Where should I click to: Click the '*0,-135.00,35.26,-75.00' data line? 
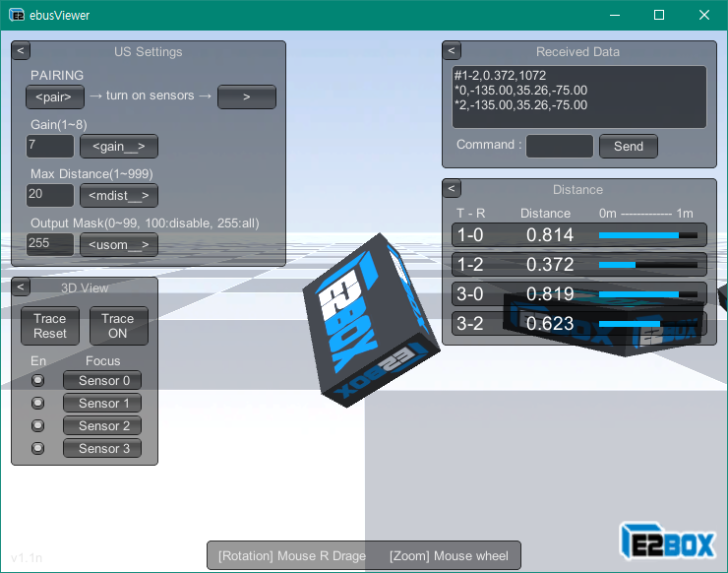(x=521, y=91)
